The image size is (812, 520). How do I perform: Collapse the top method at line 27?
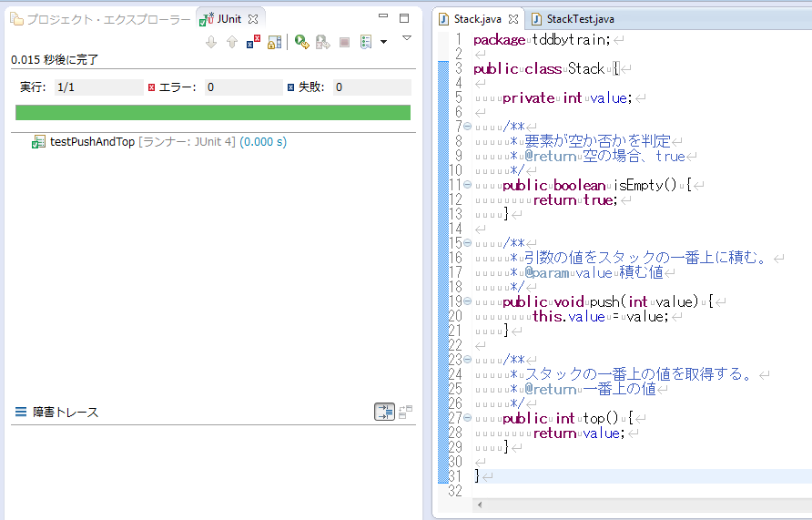[x=467, y=417]
